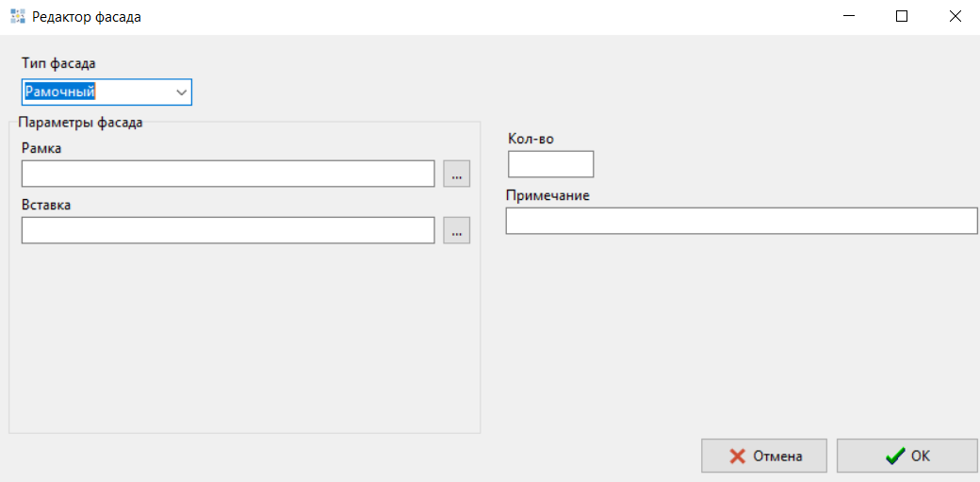Close the Редактор фасада dialog

(954, 16)
